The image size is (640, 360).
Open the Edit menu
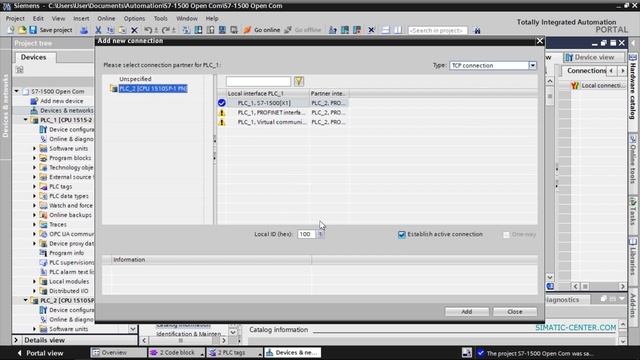38,18
